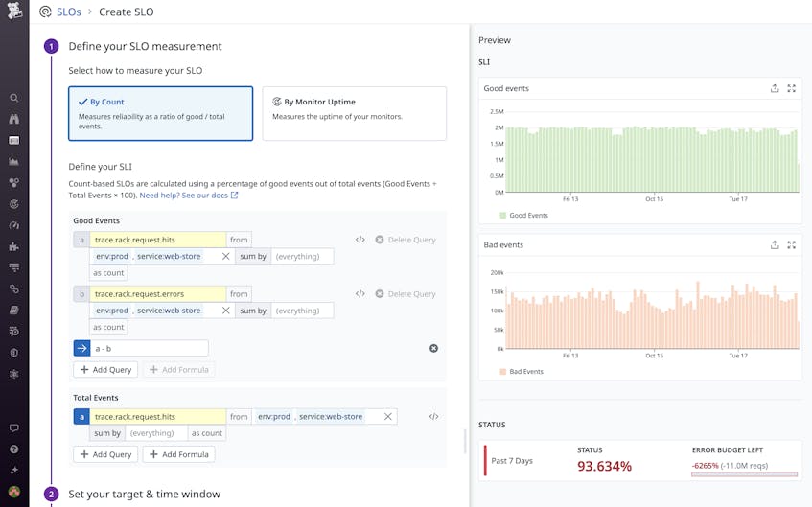This screenshot has height=507, width=812.
Task: Open the puzzle piece integrations icon
Action: (14, 246)
